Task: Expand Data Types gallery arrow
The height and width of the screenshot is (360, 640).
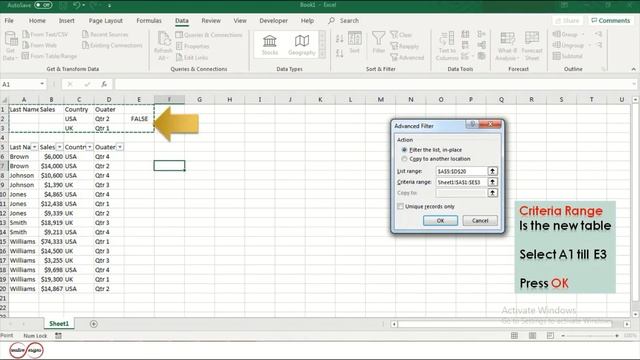Action: 322,55
